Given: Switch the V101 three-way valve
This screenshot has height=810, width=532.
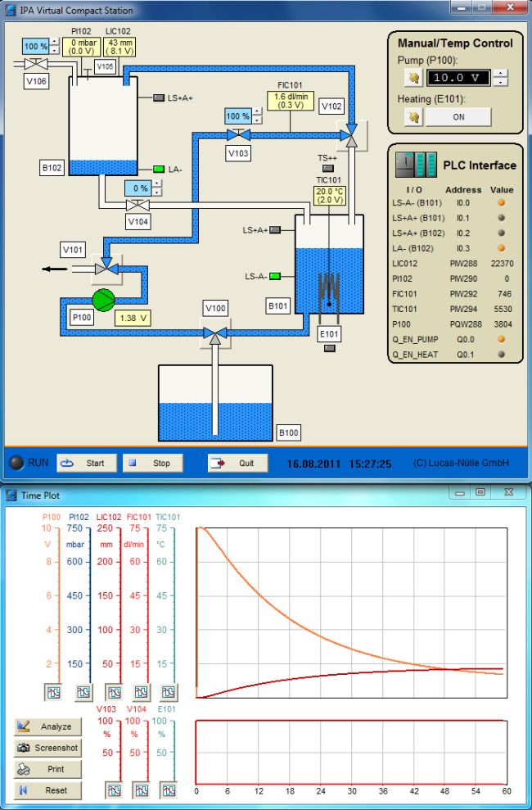Looking at the screenshot, I should (x=106, y=269).
